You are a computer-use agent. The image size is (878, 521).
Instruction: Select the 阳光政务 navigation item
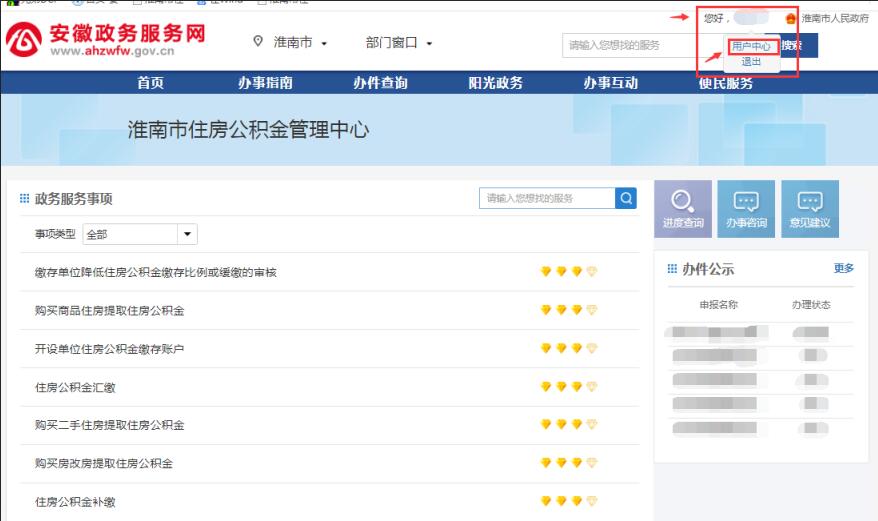pos(496,83)
